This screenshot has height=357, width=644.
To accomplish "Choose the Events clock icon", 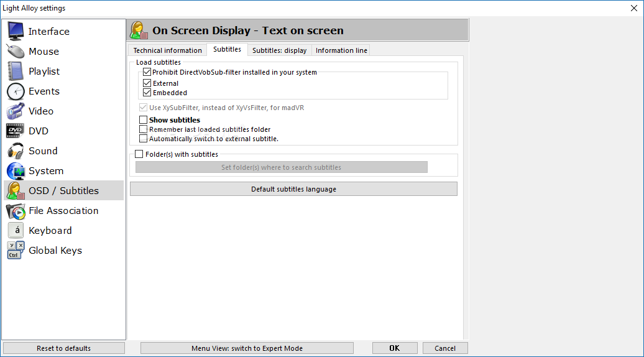I will [16, 91].
